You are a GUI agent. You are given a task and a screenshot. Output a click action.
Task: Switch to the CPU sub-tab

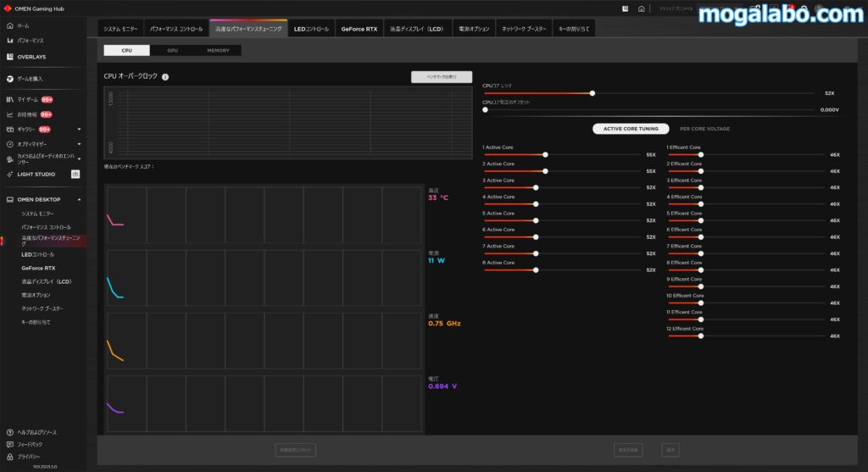click(127, 50)
